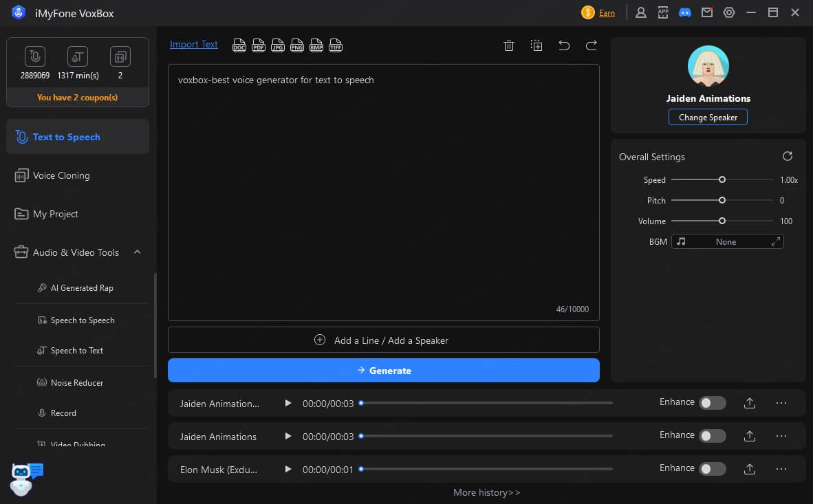Open BGM None selector

(x=727, y=241)
